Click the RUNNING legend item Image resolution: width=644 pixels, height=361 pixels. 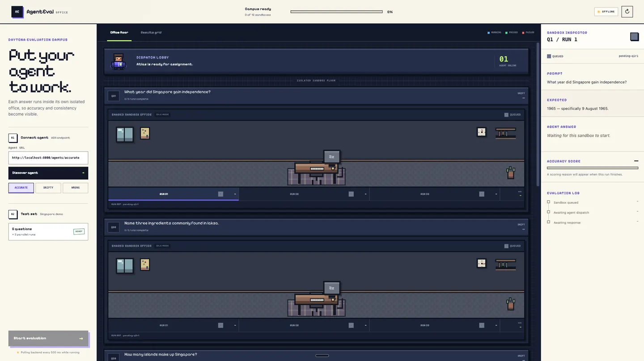click(x=494, y=33)
